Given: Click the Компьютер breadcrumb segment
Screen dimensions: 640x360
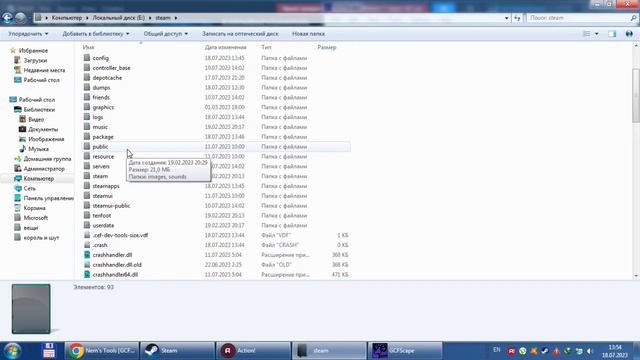Looking at the screenshot, I should click(67, 18).
